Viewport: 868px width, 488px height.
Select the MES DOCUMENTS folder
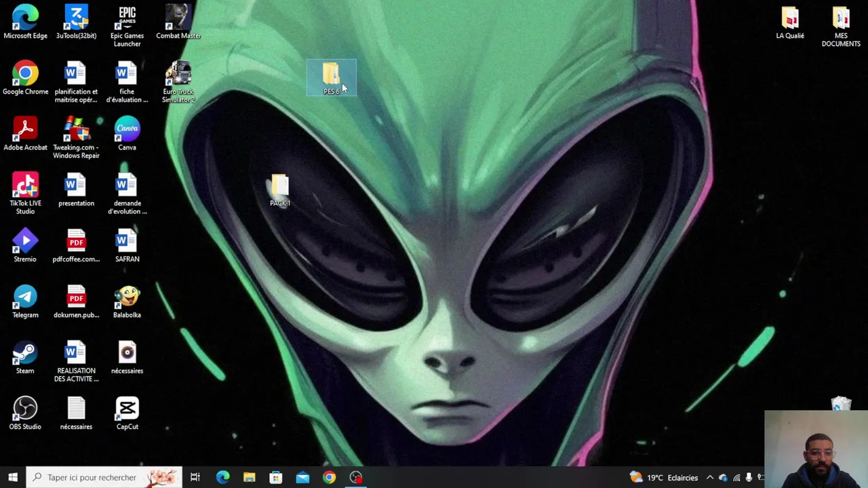(841, 26)
